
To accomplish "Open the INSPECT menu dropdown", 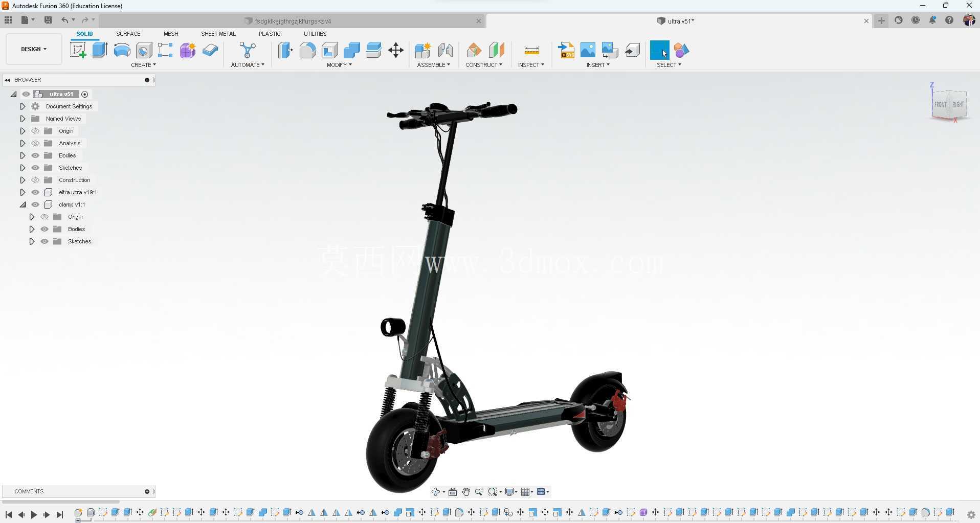I will (531, 65).
